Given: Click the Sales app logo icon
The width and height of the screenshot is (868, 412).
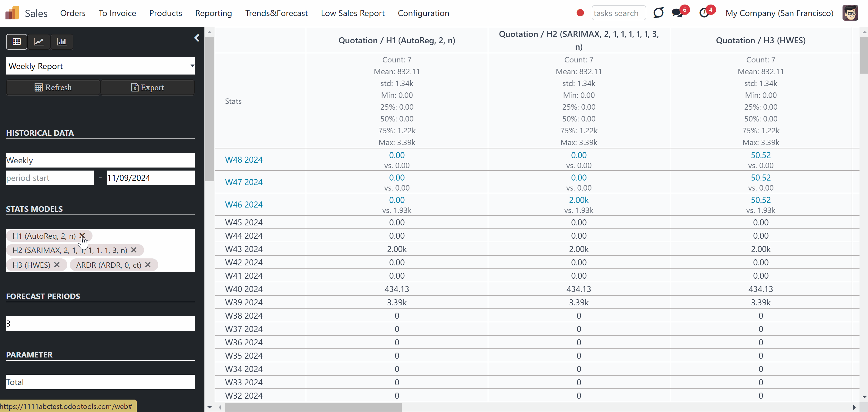Looking at the screenshot, I should click(x=12, y=13).
